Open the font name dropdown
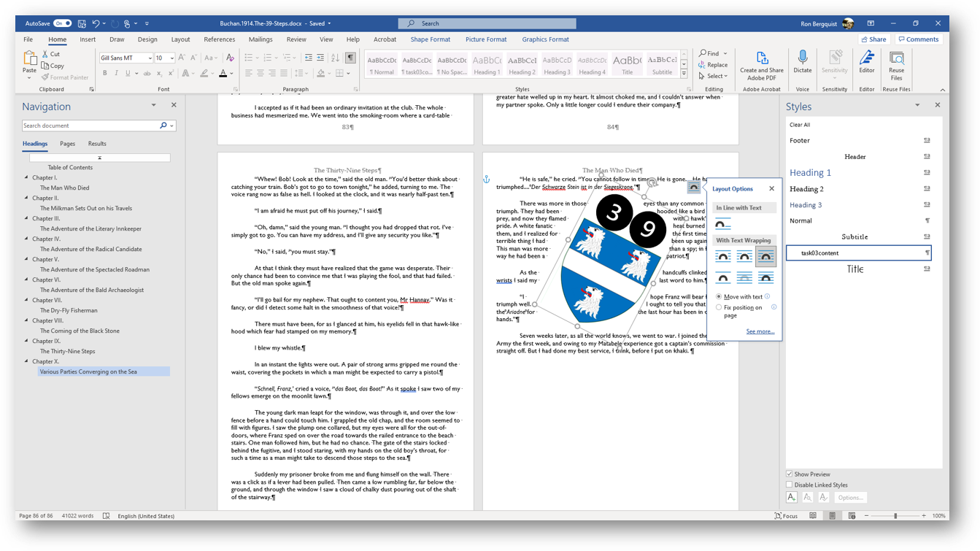 pos(150,58)
